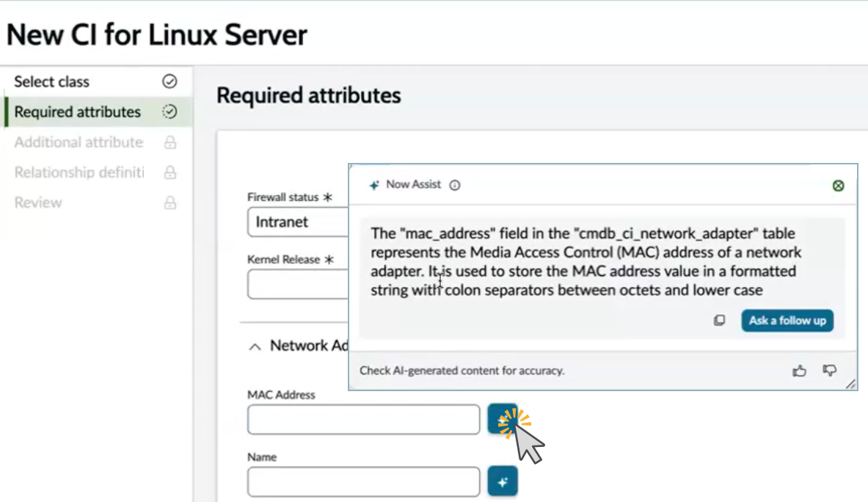Screen dimensions: 868x502
Task: Collapse the Network Adapter section chevron
Action: (x=255, y=347)
